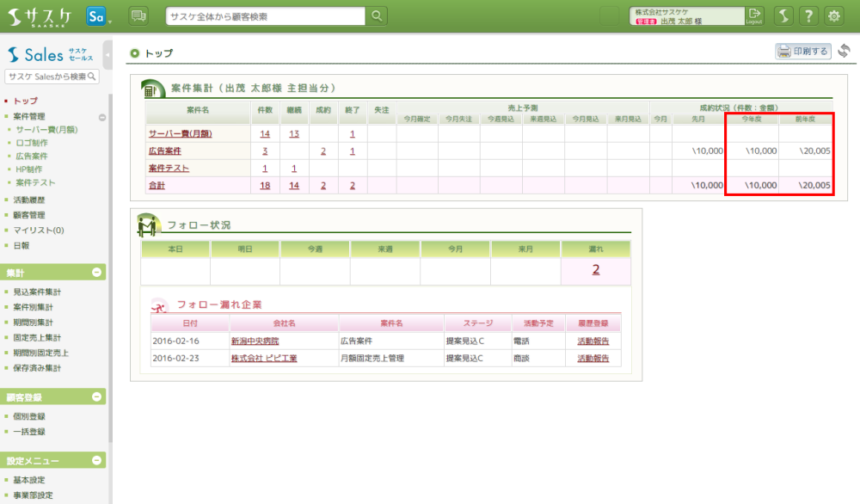Click the follow-up 漏れ count of 2
This screenshot has height=504, width=860.
[595, 269]
